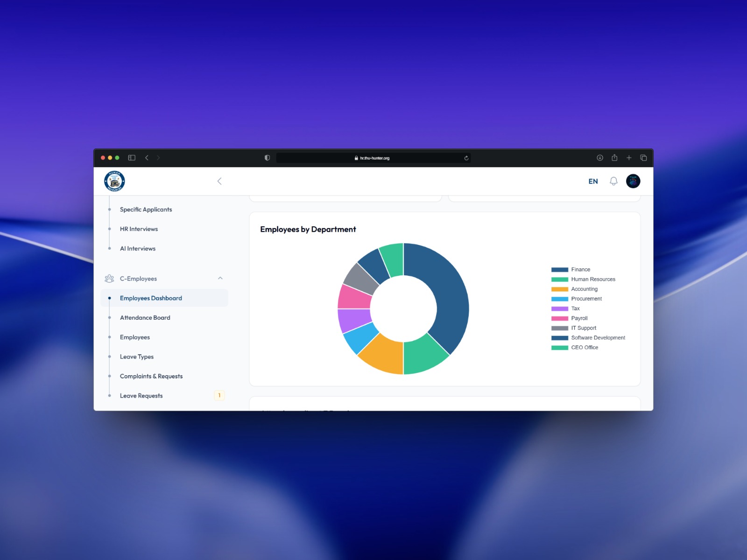Open Complaints & Requests page

(151, 376)
